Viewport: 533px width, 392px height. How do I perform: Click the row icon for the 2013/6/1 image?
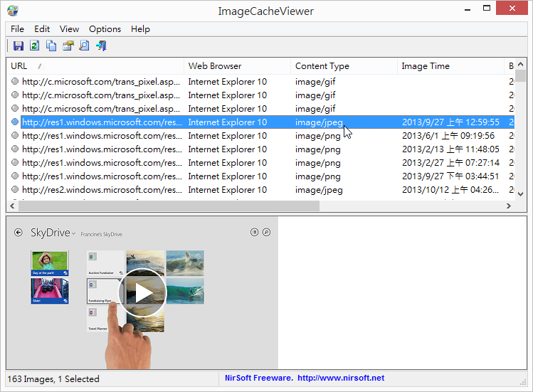(x=15, y=135)
